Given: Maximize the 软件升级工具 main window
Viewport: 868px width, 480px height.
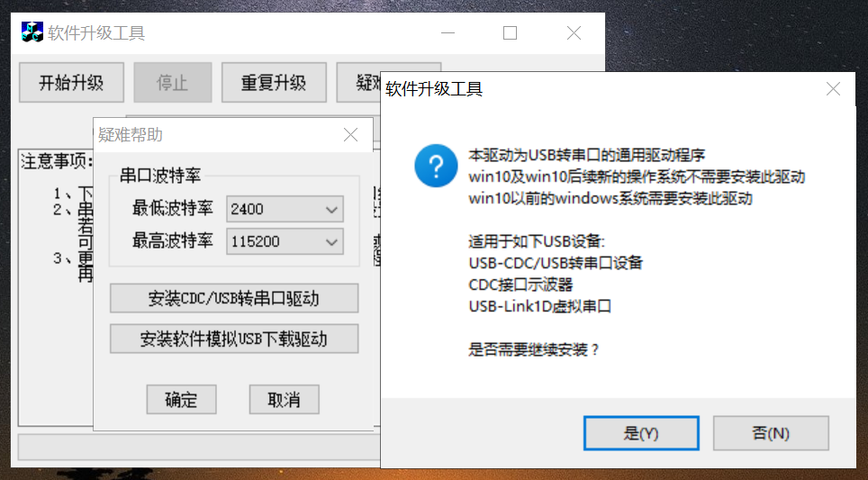Looking at the screenshot, I should pos(510,33).
